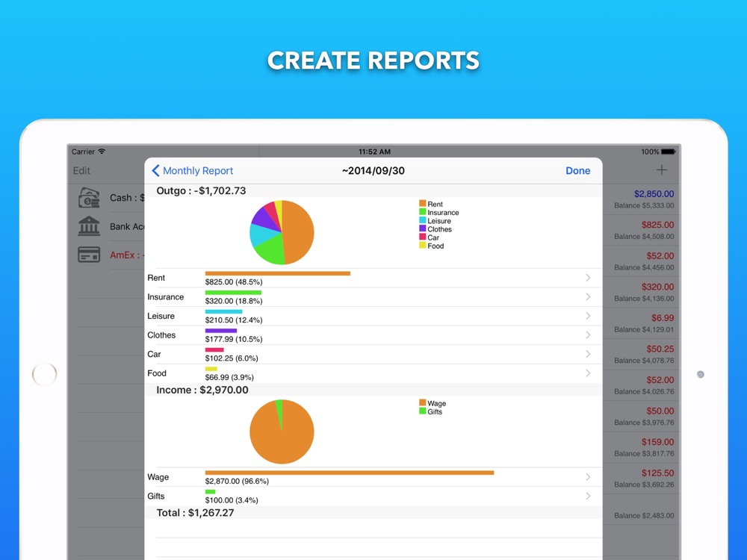
Task: Tap the $66.99 (3.9%) Food value
Action: pyautogui.click(x=229, y=377)
